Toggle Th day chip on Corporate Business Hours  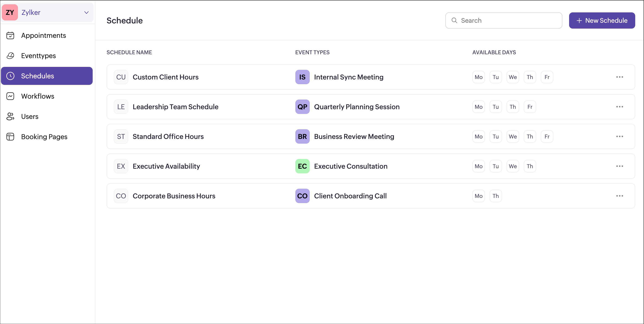(496, 196)
